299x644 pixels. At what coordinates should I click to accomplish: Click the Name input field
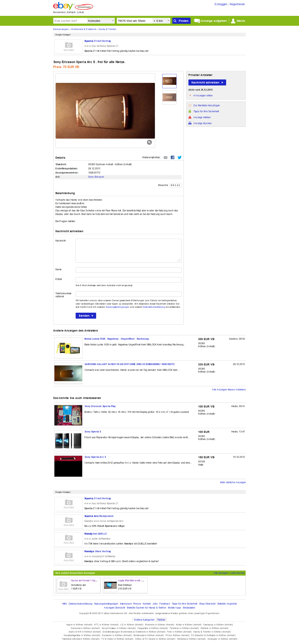click(x=128, y=270)
